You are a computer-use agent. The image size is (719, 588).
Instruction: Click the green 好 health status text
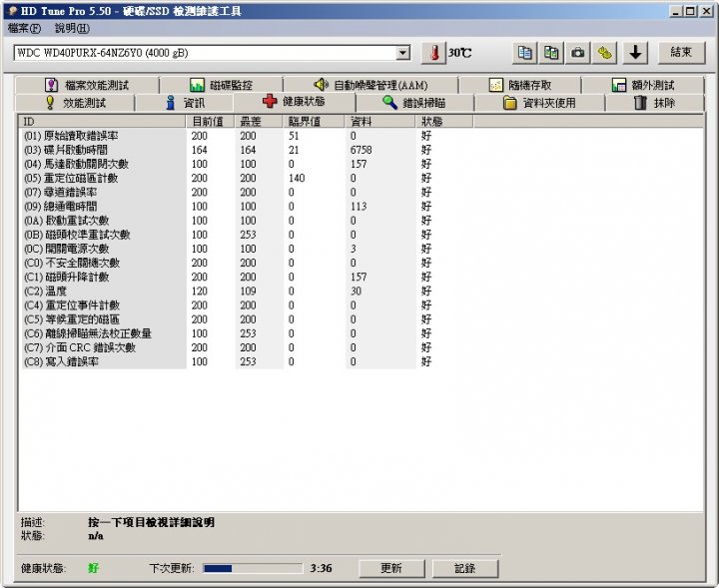click(94, 568)
